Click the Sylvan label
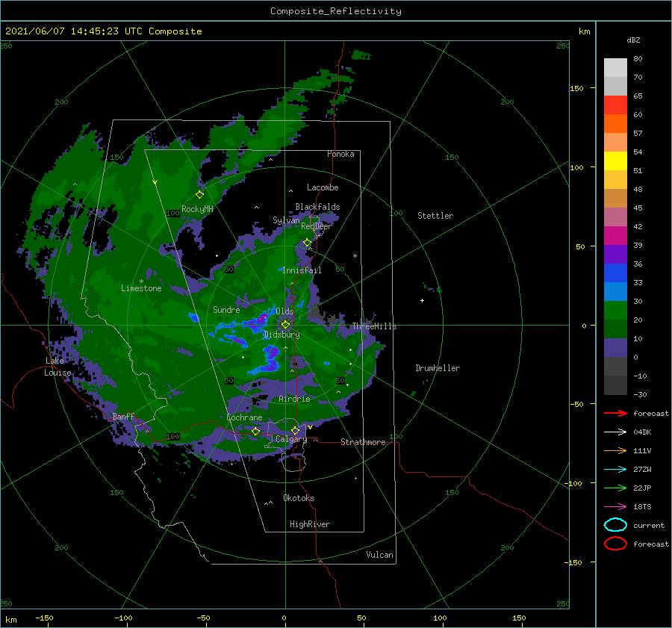672x628 pixels. pos(286,220)
